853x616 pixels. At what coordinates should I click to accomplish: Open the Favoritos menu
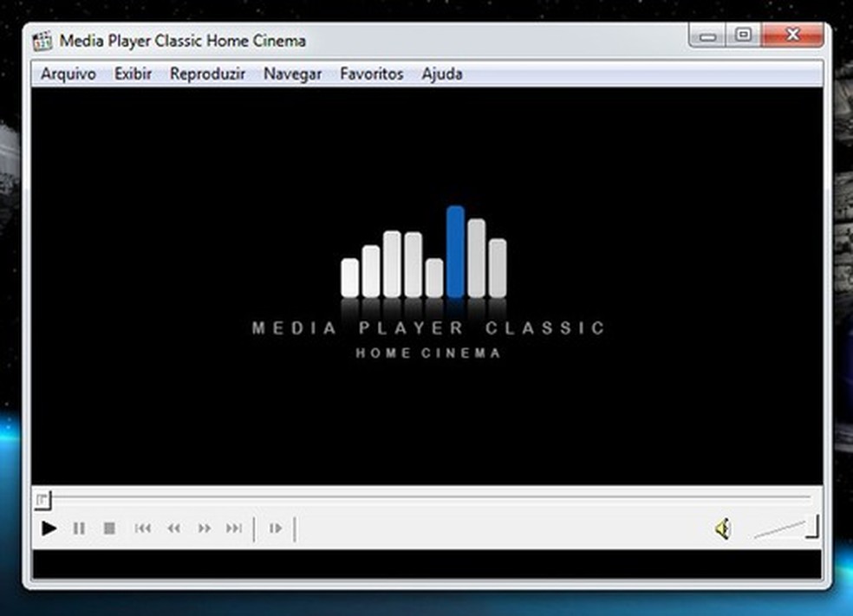[372, 74]
